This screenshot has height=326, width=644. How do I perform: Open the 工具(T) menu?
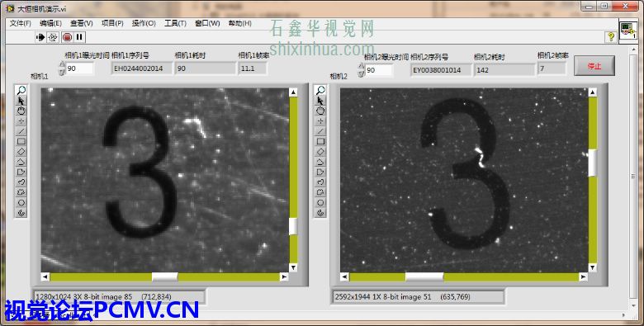175,23
